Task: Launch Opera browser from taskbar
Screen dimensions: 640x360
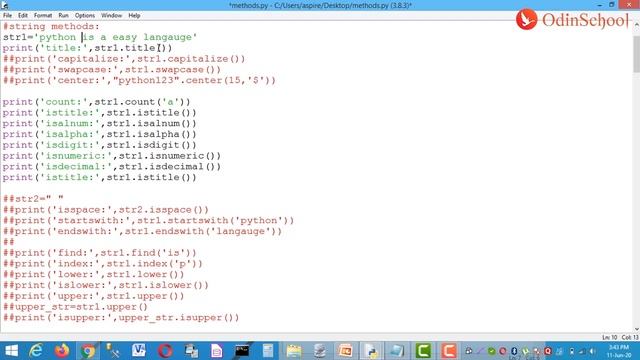Action: point(165,351)
